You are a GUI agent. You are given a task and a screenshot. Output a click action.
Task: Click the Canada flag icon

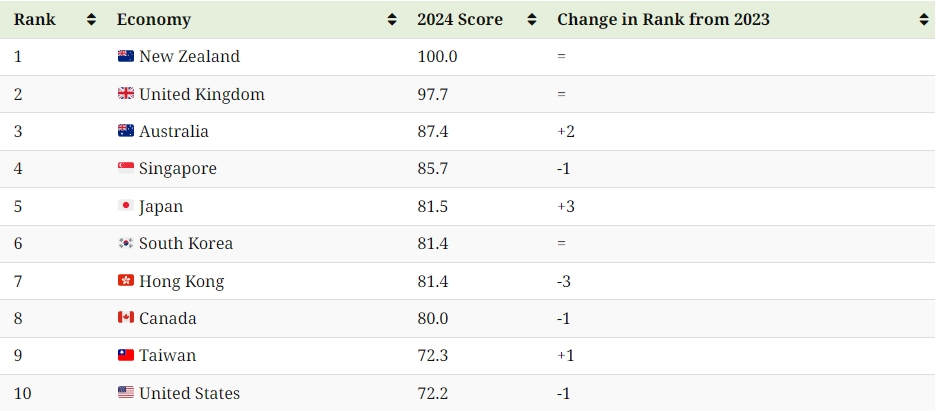pos(126,318)
